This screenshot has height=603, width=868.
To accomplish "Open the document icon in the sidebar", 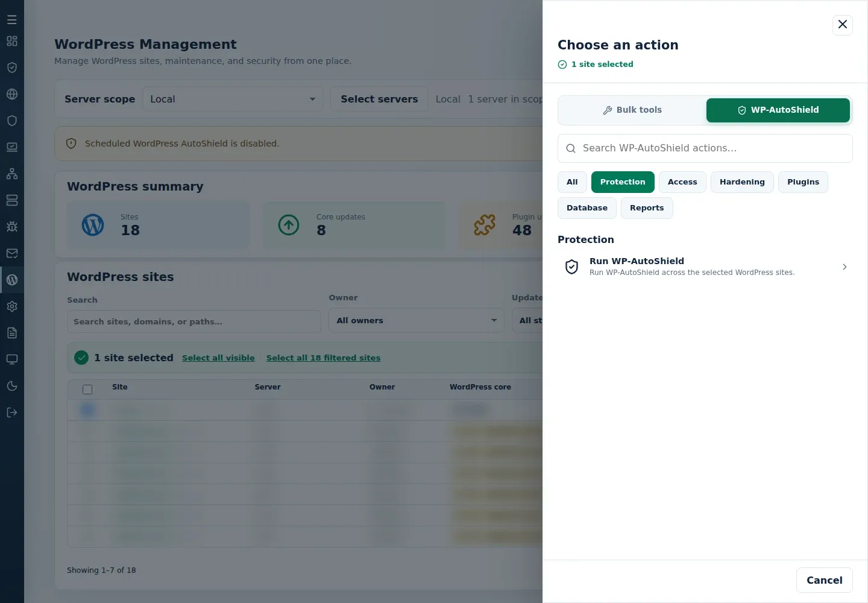I will pyautogui.click(x=12, y=333).
